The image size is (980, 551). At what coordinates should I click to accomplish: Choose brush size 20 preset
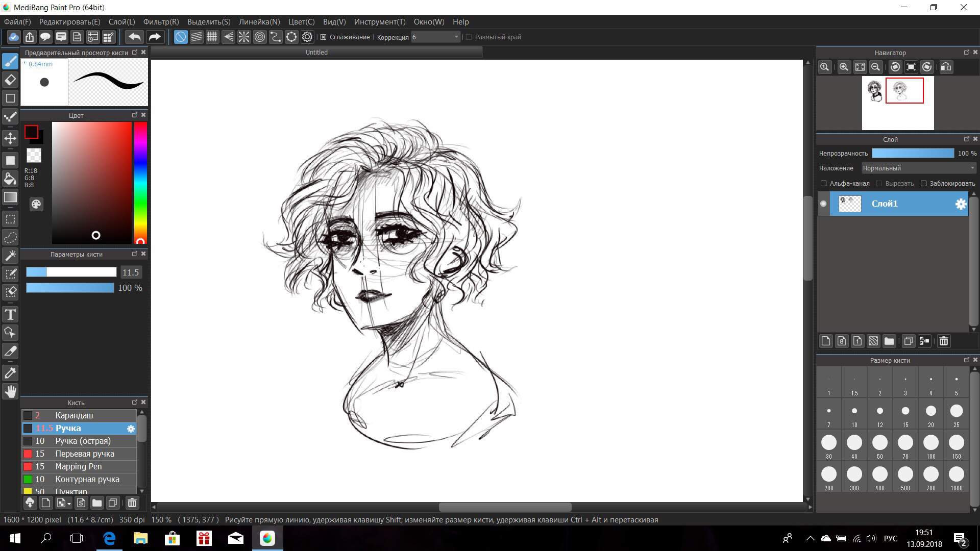click(x=931, y=414)
